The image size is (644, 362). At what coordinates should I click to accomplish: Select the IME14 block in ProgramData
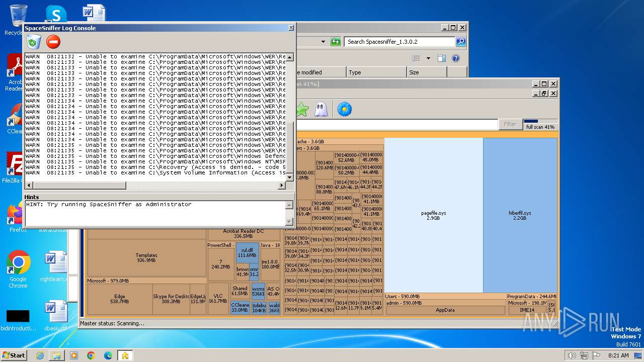(527, 310)
